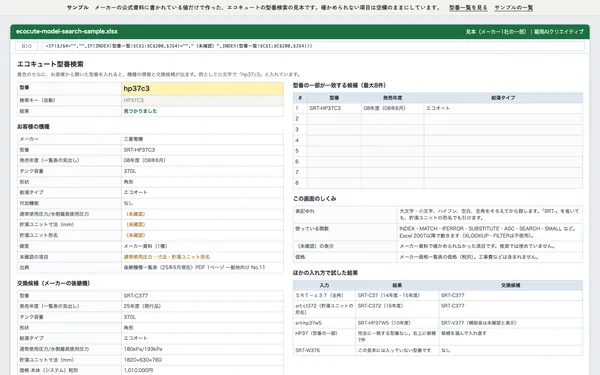Select the ＳＲＴ－ｃ３７(全角) input cell
This screenshot has width=600, height=375.
click(324, 295)
